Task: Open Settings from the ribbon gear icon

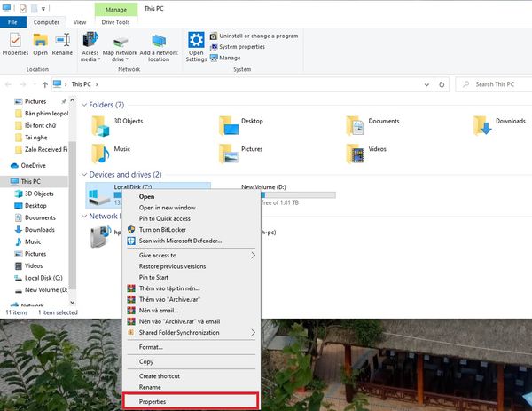Action: pos(196,47)
